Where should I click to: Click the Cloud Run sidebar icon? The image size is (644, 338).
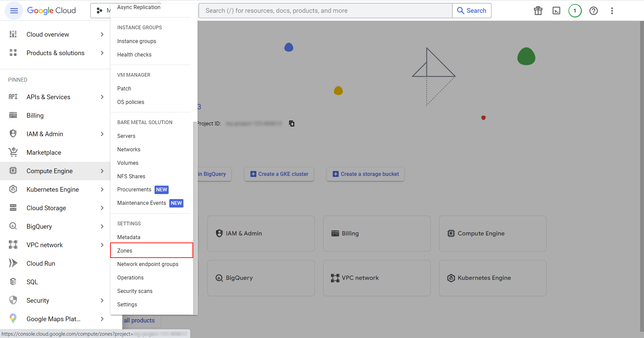(x=13, y=263)
